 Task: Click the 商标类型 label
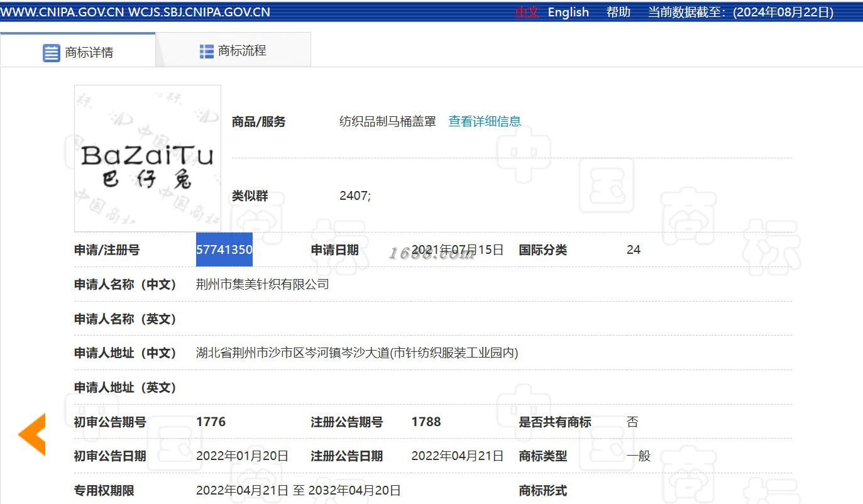point(542,456)
